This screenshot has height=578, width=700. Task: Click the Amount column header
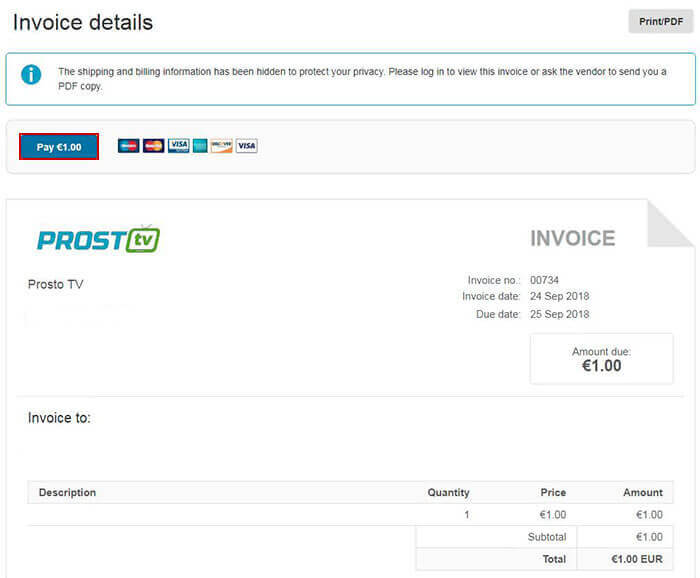tap(643, 492)
